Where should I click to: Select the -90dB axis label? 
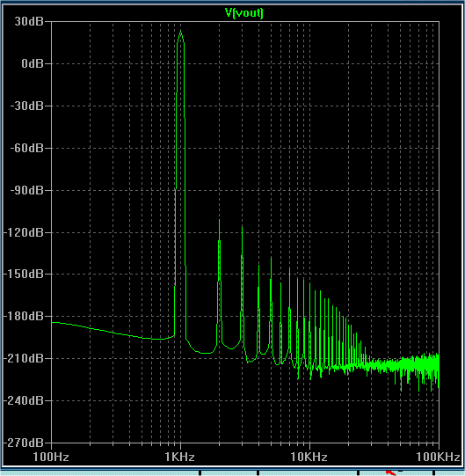tap(27, 190)
